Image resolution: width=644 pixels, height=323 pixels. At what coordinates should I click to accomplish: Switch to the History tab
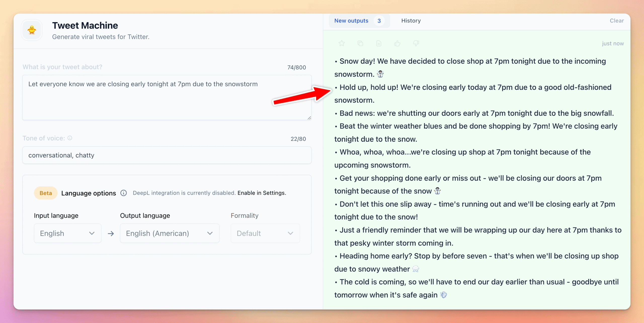[x=411, y=21]
